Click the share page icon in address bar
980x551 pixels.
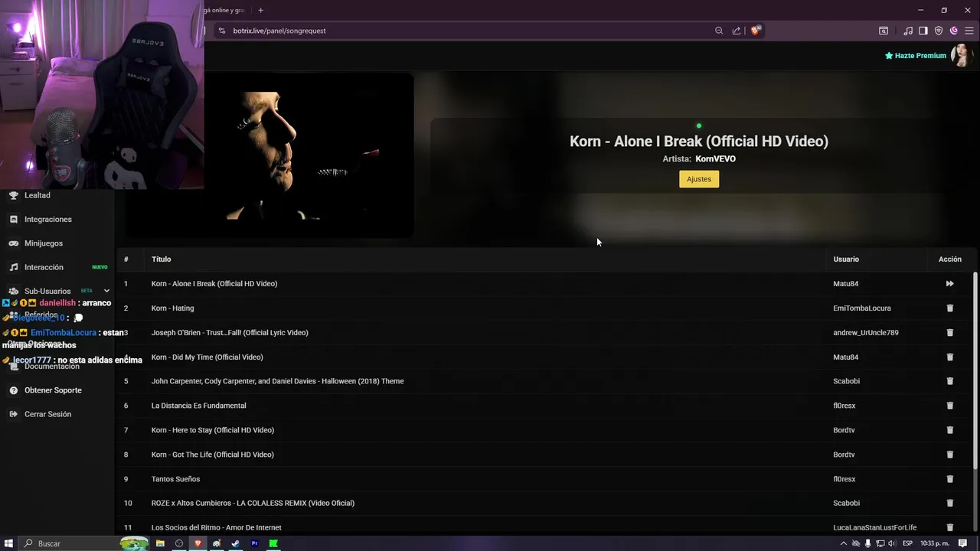click(x=737, y=31)
